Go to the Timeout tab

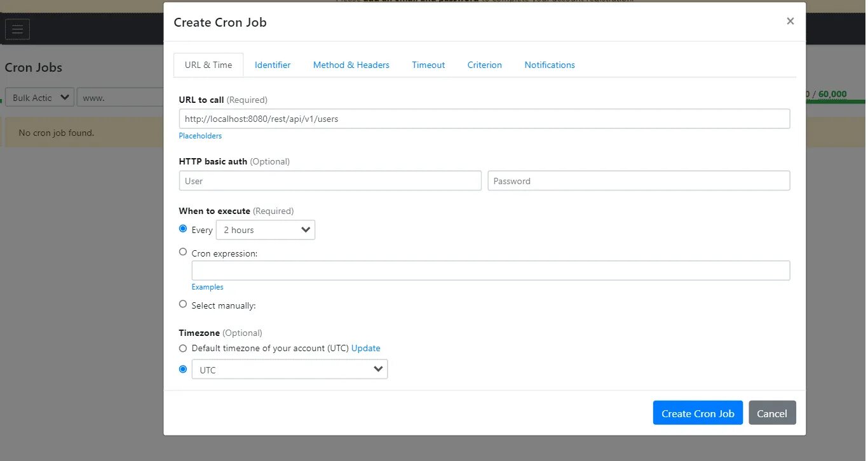pos(428,65)
